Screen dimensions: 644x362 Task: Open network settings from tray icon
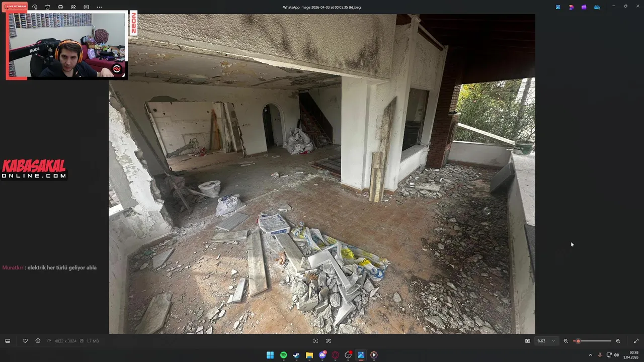(609, 355)
